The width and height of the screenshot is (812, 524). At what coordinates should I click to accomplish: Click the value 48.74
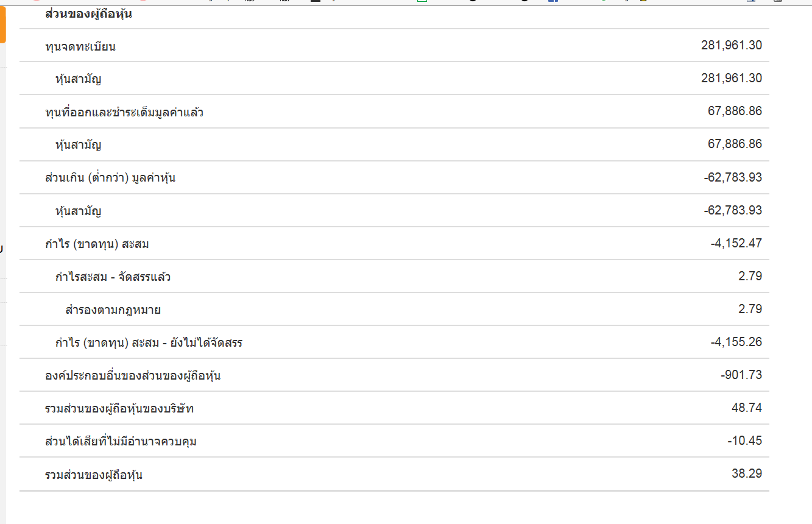point(747,408)
